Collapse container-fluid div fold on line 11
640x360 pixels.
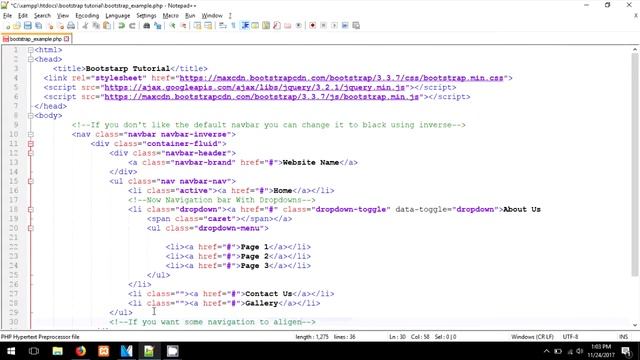point(31,144)
